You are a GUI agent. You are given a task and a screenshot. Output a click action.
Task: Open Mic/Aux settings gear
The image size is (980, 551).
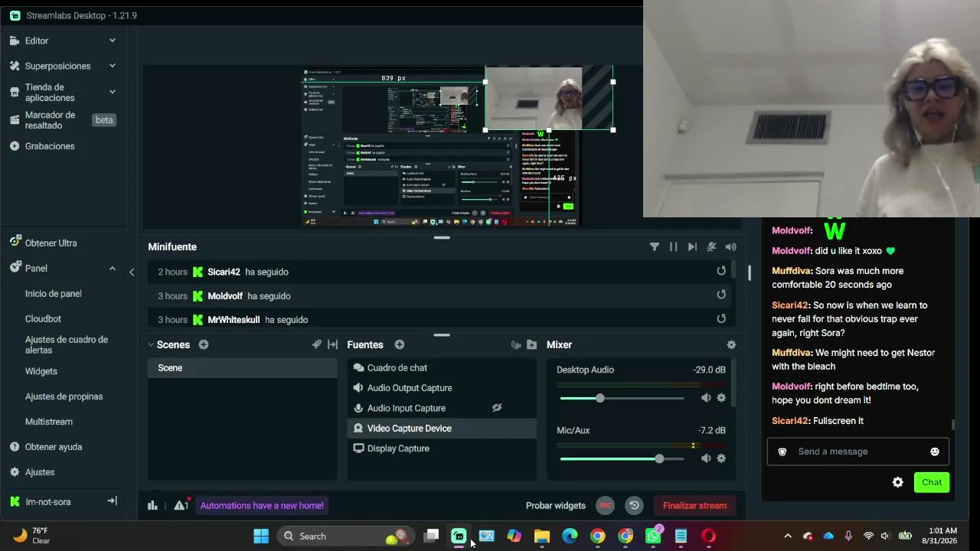[x=721, y=458]
